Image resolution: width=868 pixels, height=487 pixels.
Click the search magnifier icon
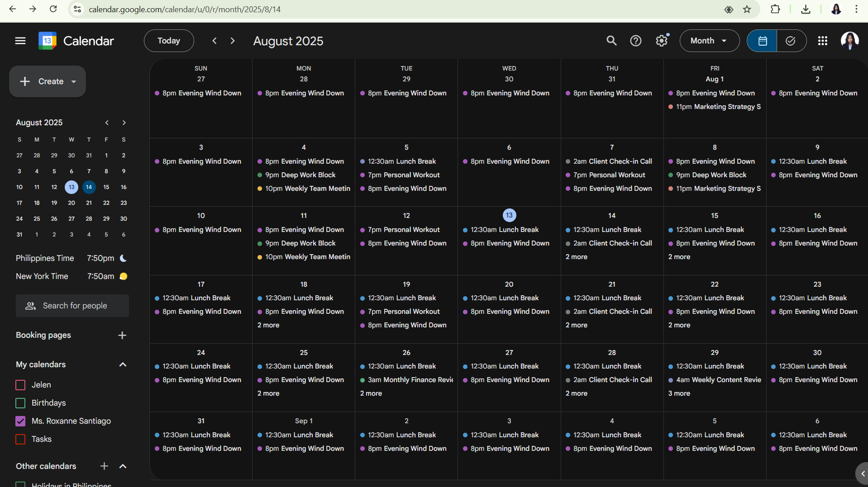pyautogui.click(x=611, y=41)
